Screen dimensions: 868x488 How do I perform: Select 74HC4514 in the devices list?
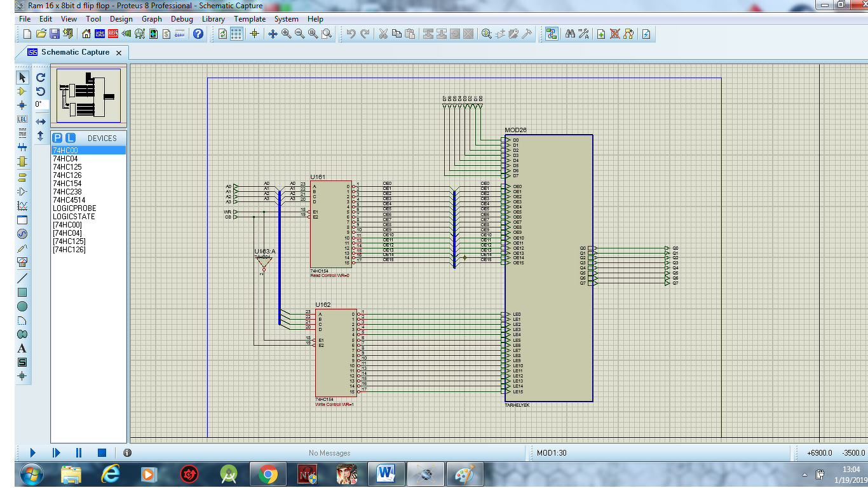[x=88, y=200]
